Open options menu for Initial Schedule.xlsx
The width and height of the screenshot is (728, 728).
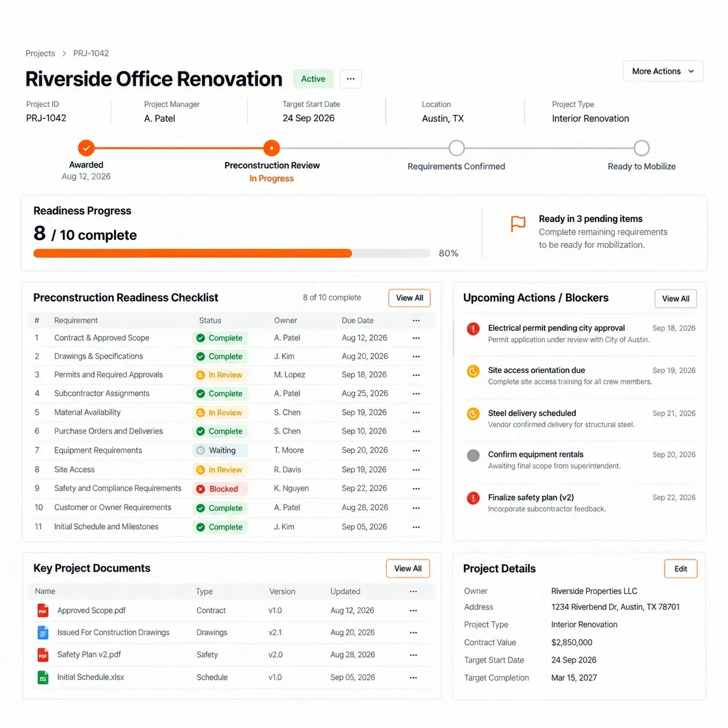[x=413, y=677]
